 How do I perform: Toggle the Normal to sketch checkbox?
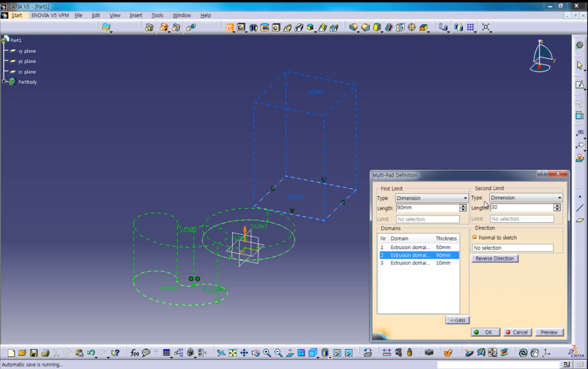click(x=474, y=237)
